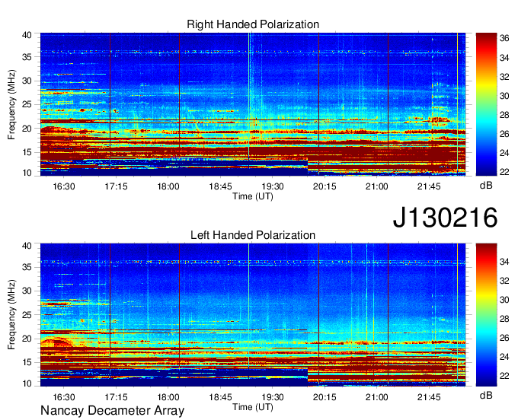Click the 17:15 tick label on the upper plot
The width and height of the screenshot is (518, 420).
[x=116, y=186]
